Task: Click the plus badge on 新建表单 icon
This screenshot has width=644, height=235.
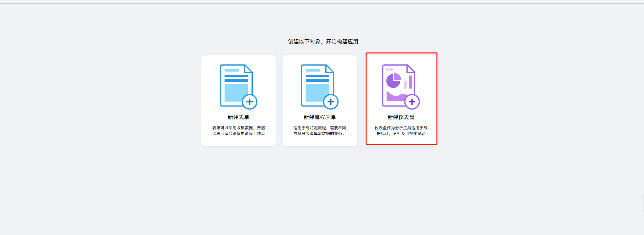Action: (x=249, y=102)
